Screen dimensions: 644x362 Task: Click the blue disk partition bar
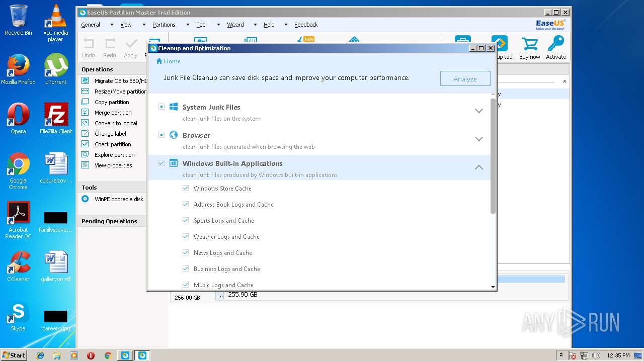531,279
